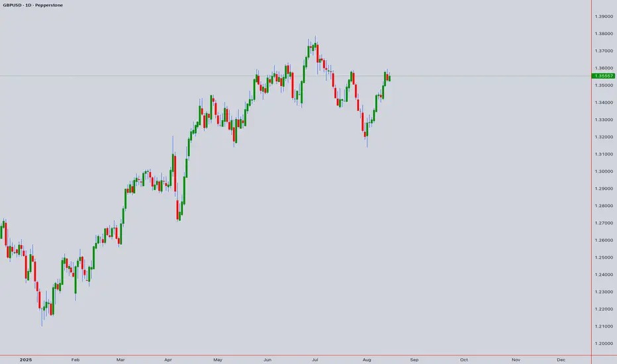This screenshot has height=364, width=617.
Task: Click the GBPUSD 1D Pepperstone chart title
Action: (32, 5)
